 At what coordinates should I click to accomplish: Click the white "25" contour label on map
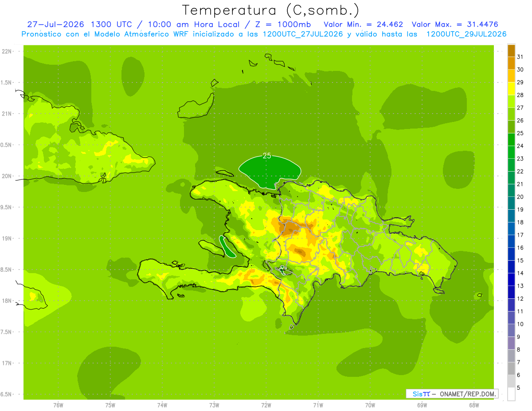[x=267, y=156]
